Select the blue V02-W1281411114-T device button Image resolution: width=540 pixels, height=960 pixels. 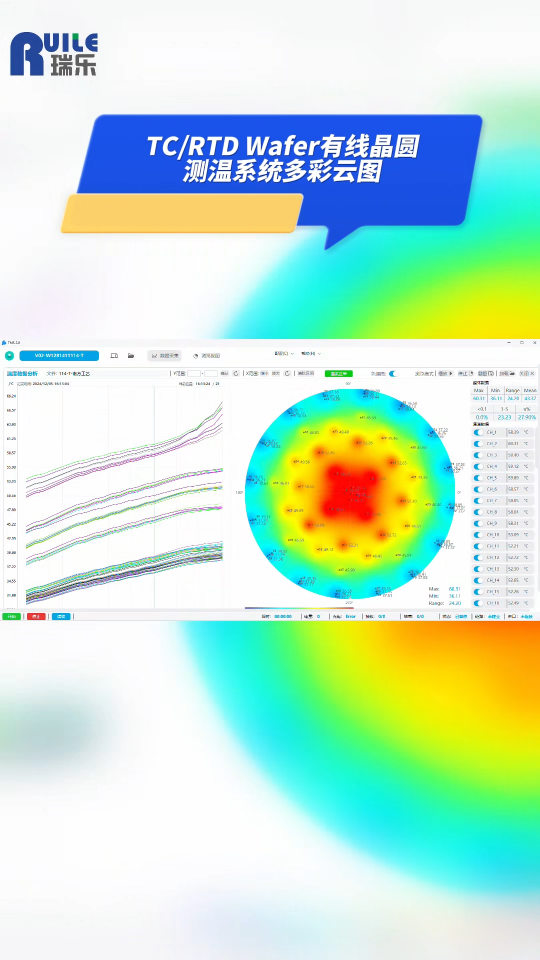click(59, 356)
